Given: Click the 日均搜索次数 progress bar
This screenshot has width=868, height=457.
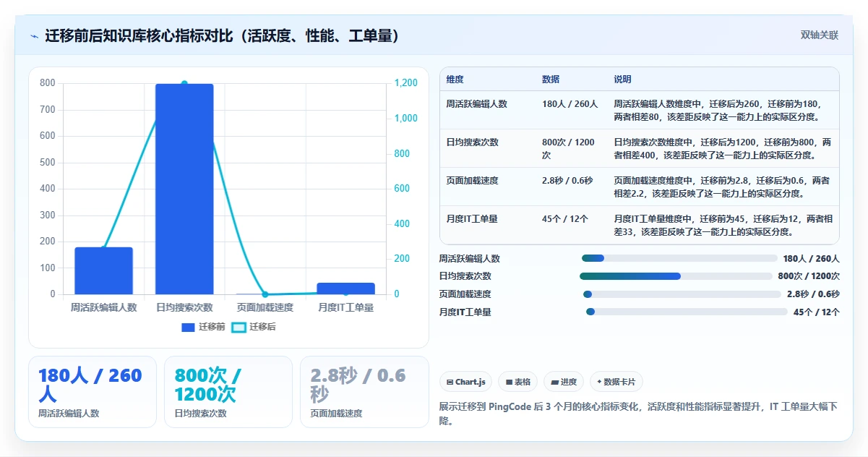Looking at the screenshot, I should click(676, 276).
